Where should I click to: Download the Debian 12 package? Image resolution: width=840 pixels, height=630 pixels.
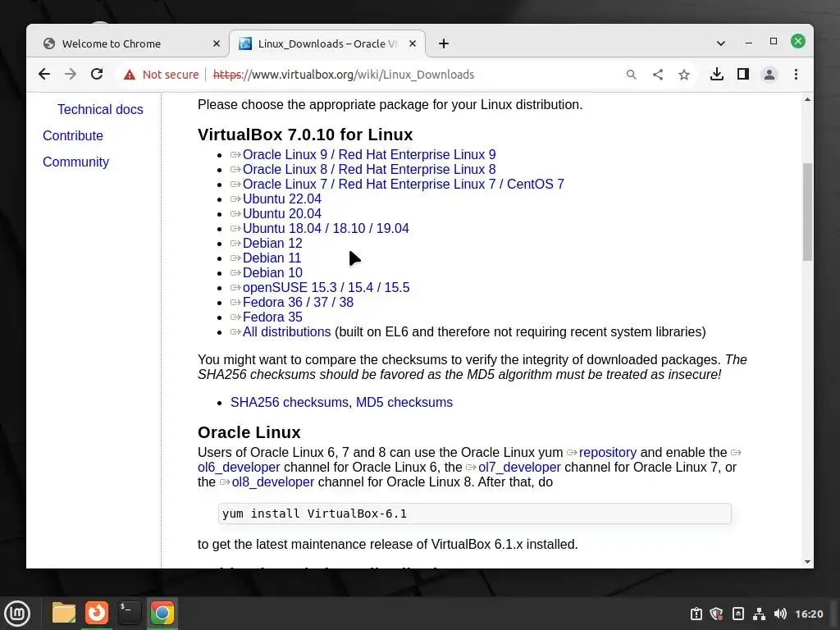[x=272, y=243]
